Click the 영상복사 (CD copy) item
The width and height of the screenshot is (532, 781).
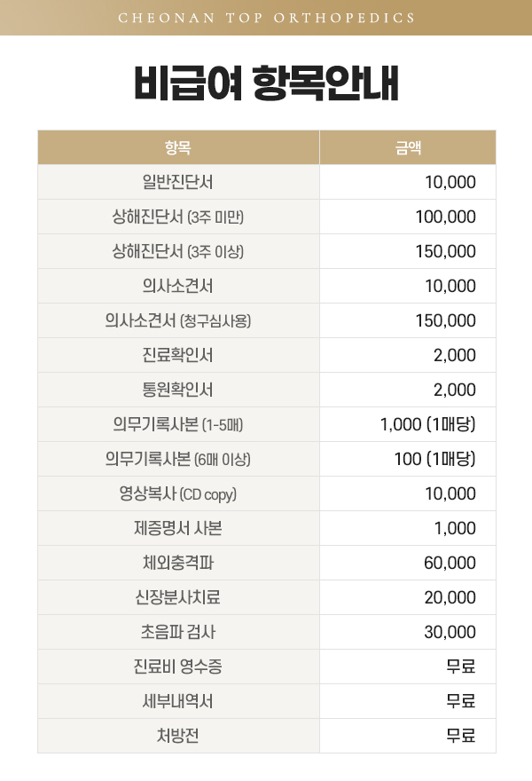pyautogui.click(x=178, y=493)
